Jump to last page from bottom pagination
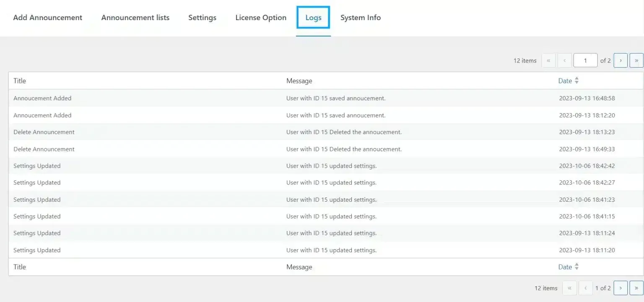 pyautogui.click(x=636, y=288)
